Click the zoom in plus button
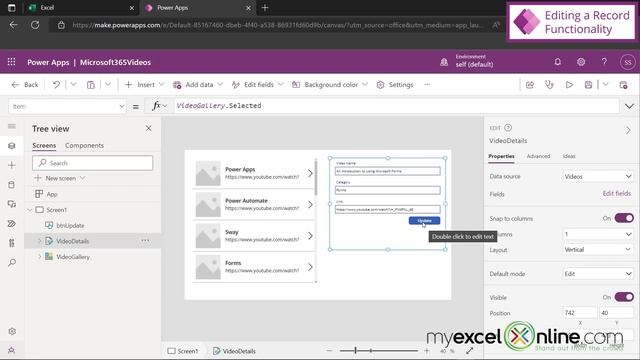 click(x=427, y=351)
